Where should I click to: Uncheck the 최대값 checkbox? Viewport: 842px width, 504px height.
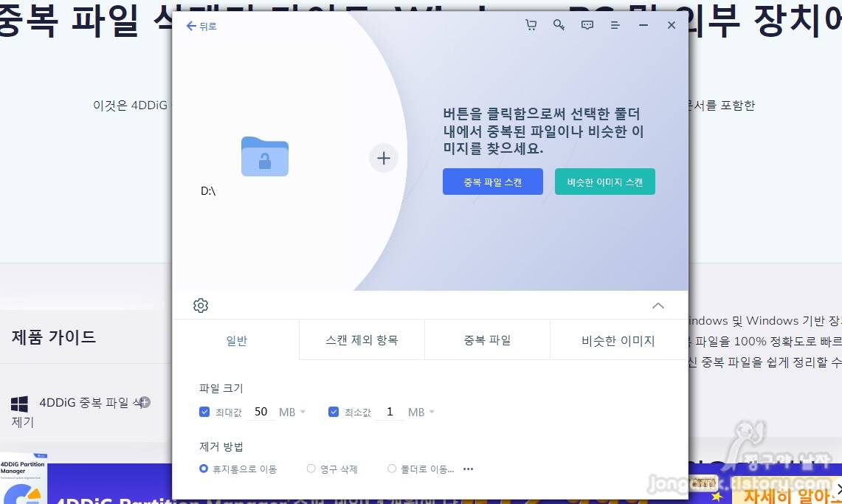[x=204, y=412]
